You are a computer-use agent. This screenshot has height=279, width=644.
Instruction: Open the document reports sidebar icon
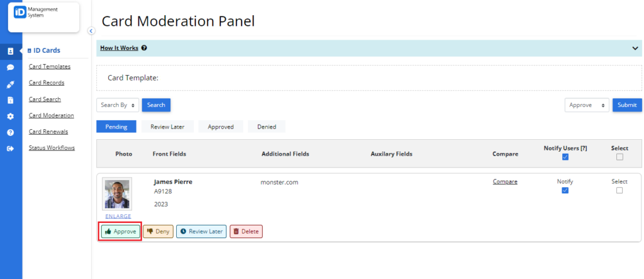pyautogui.click(x=11, y=100)
